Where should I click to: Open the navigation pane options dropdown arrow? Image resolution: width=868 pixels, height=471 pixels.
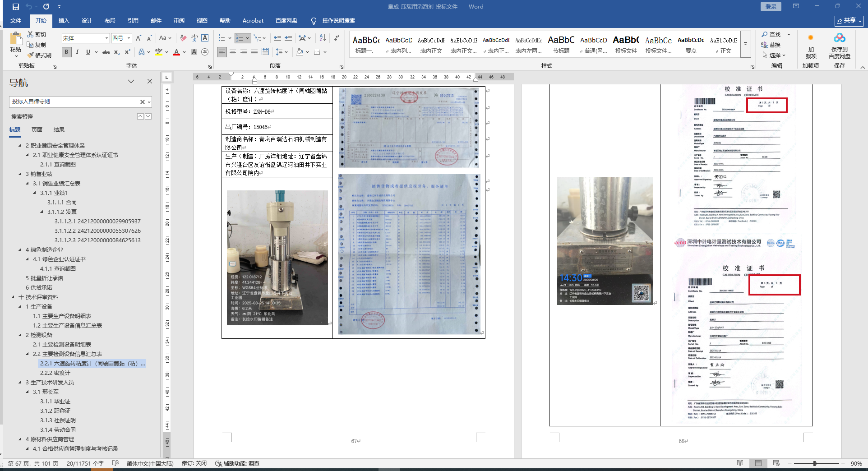coord(131,81)
